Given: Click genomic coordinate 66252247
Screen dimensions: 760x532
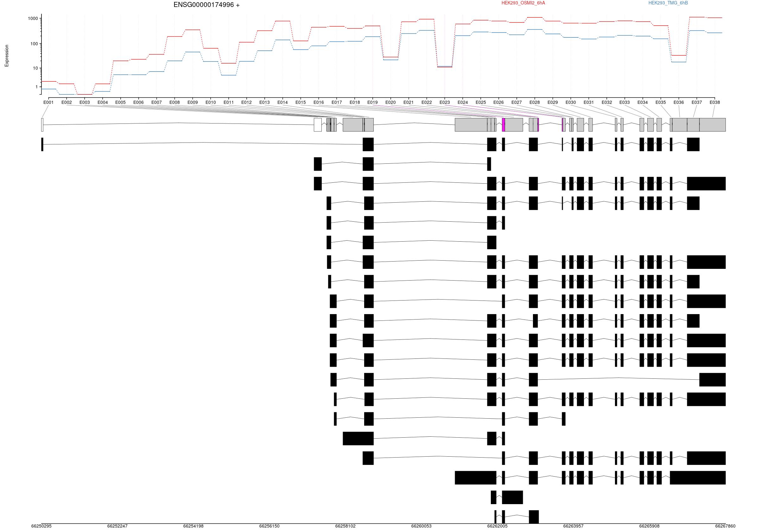Looking at the screenshot, I should pos(117,526).
